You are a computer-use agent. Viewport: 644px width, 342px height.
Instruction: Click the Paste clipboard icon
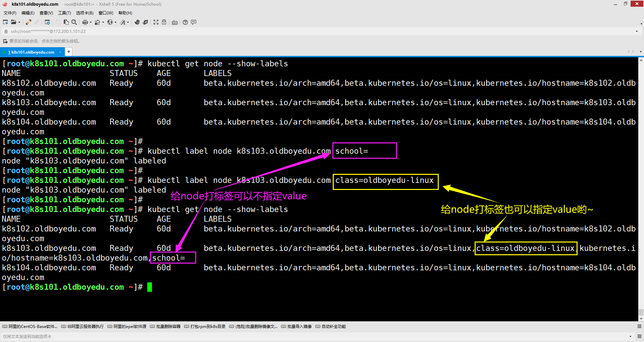coord(66,22)
